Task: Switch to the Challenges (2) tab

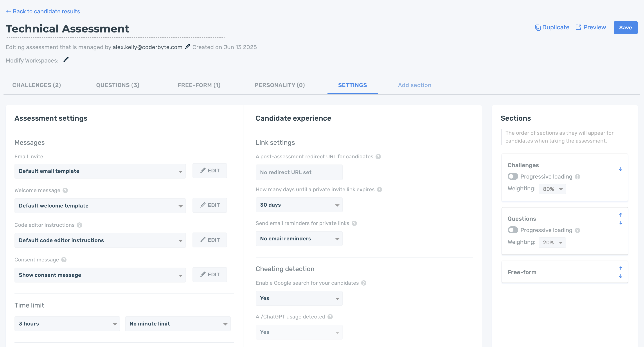Action: coord(36,85)
